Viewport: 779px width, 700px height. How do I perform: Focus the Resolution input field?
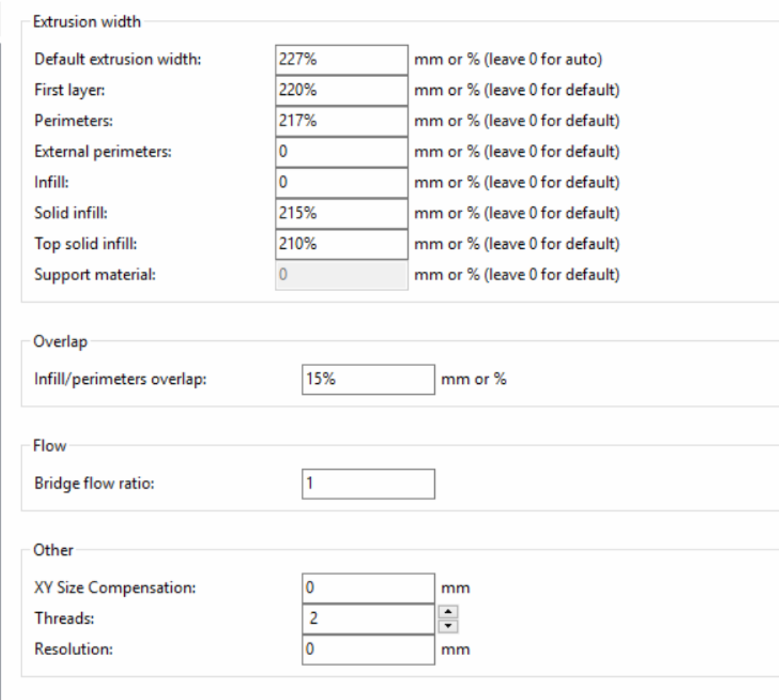tap(367, 649)
